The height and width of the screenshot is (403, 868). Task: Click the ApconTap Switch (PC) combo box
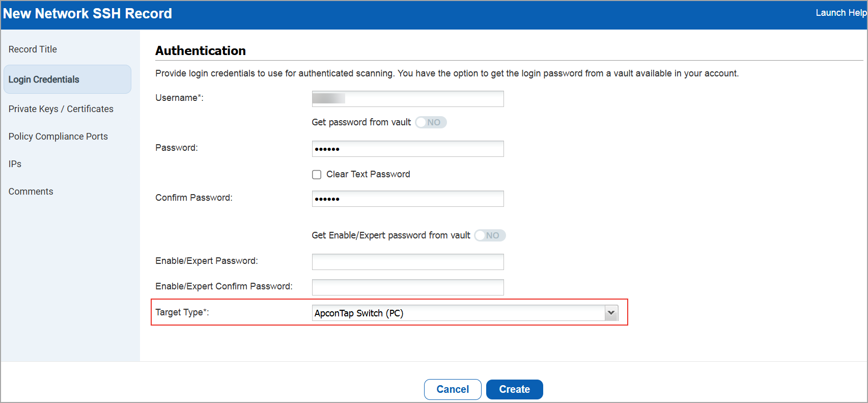point(458,313)
